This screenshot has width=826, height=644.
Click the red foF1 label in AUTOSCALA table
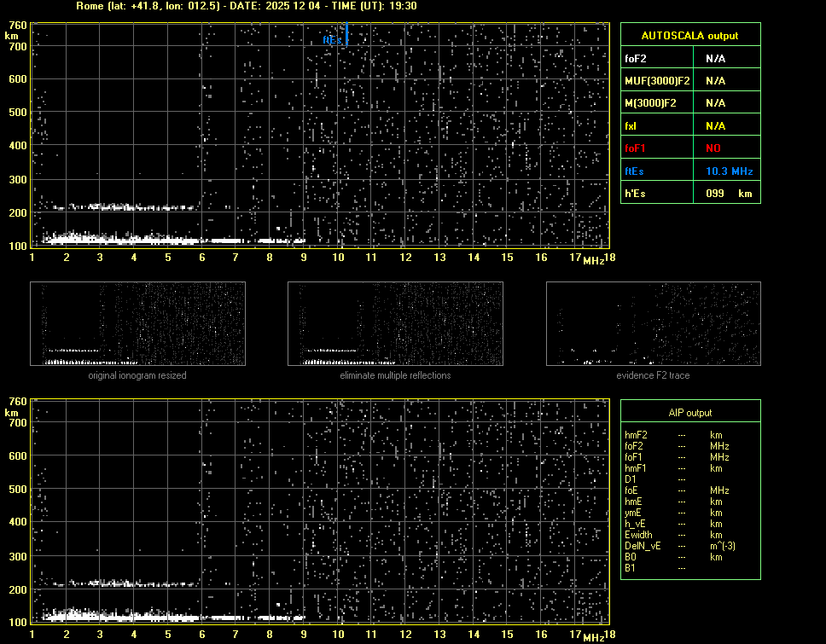click(x=636, y=148)
